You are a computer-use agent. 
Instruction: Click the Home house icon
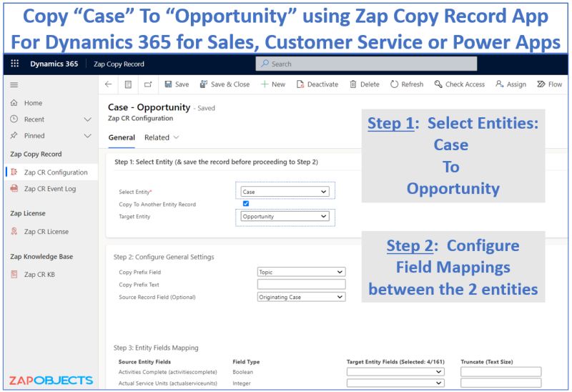(14, 103)
